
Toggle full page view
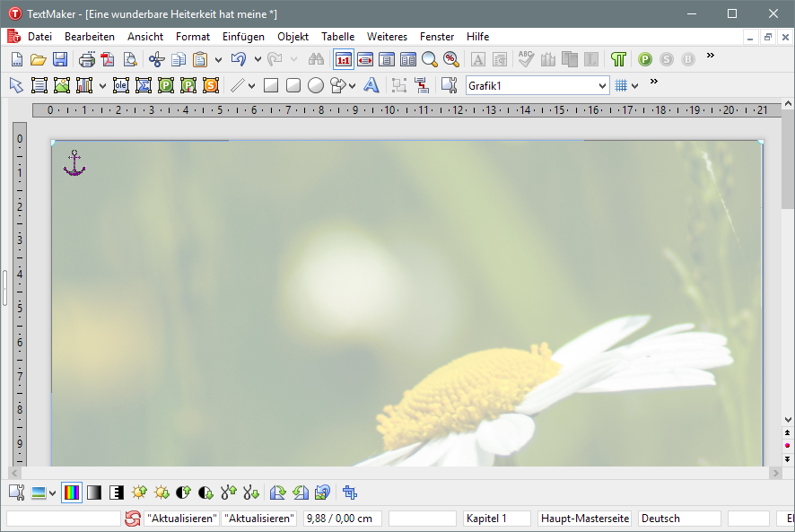(387, 59)
